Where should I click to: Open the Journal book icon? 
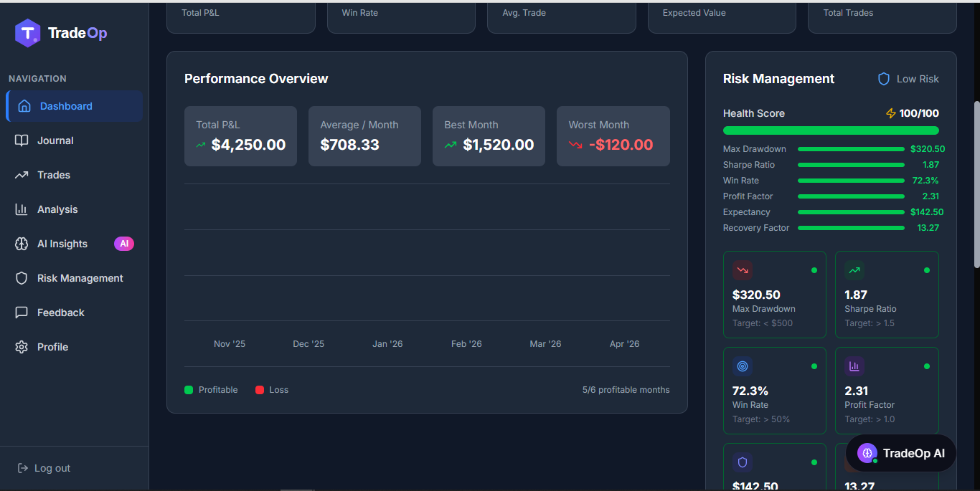[22, 140]
